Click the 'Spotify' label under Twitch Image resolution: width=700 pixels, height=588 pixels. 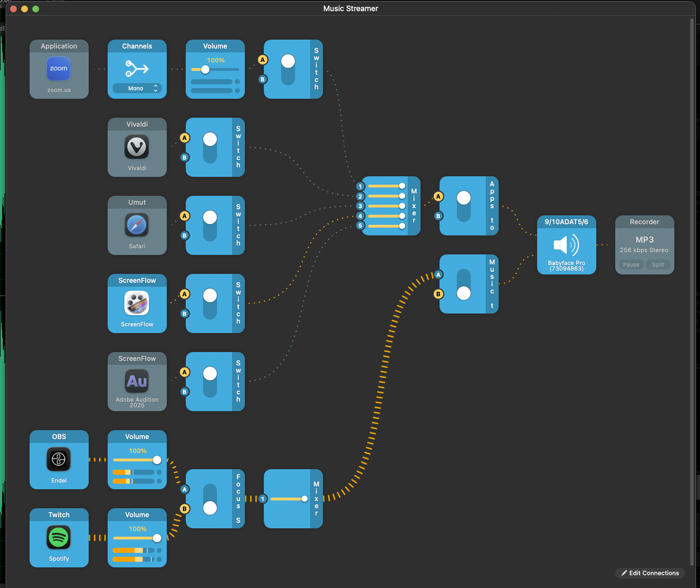click(59, 558)
